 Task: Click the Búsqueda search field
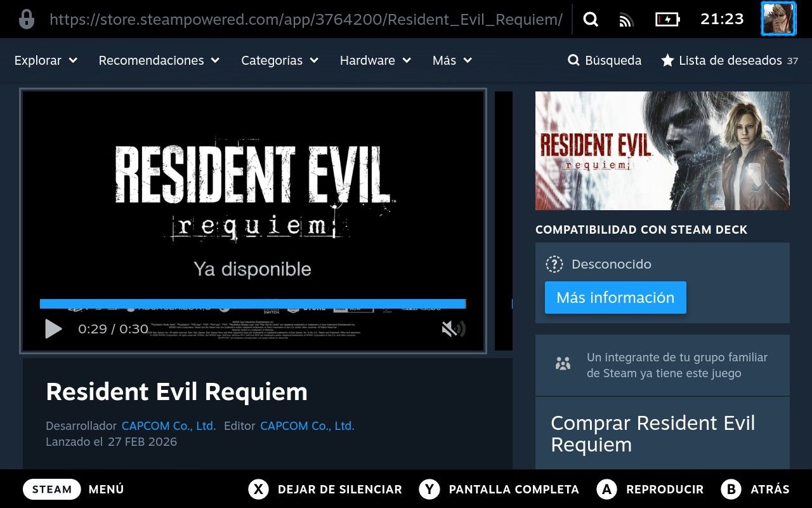click(x=605, y=60)
